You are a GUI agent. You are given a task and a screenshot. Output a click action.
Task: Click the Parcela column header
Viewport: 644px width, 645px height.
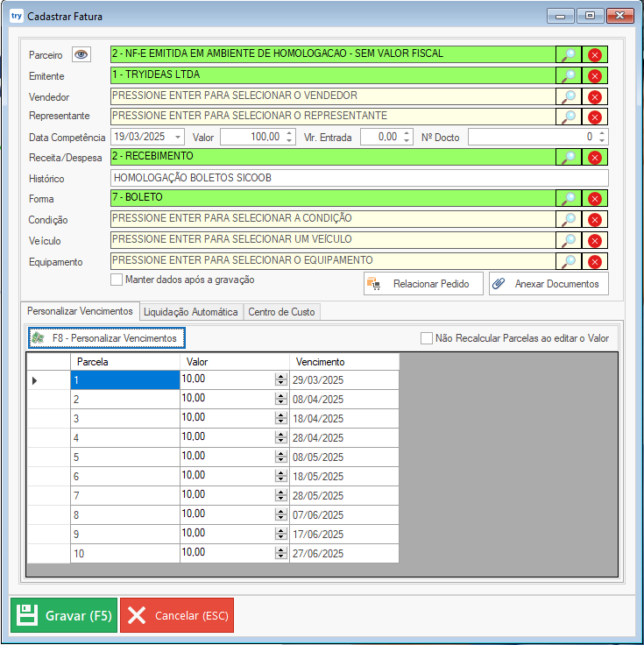pos(125,362)
